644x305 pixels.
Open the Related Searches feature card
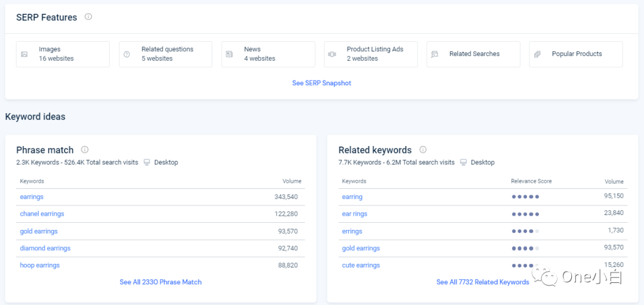click(473, 54)
